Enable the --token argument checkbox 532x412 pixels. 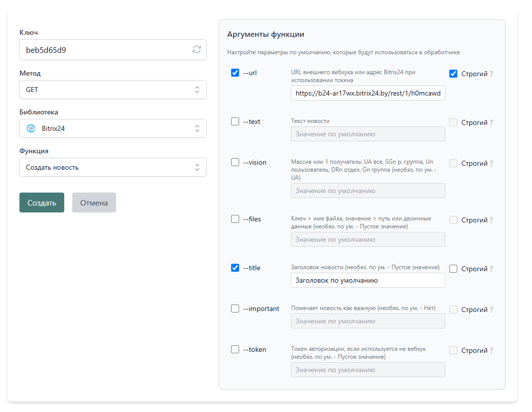coord(235,349)
